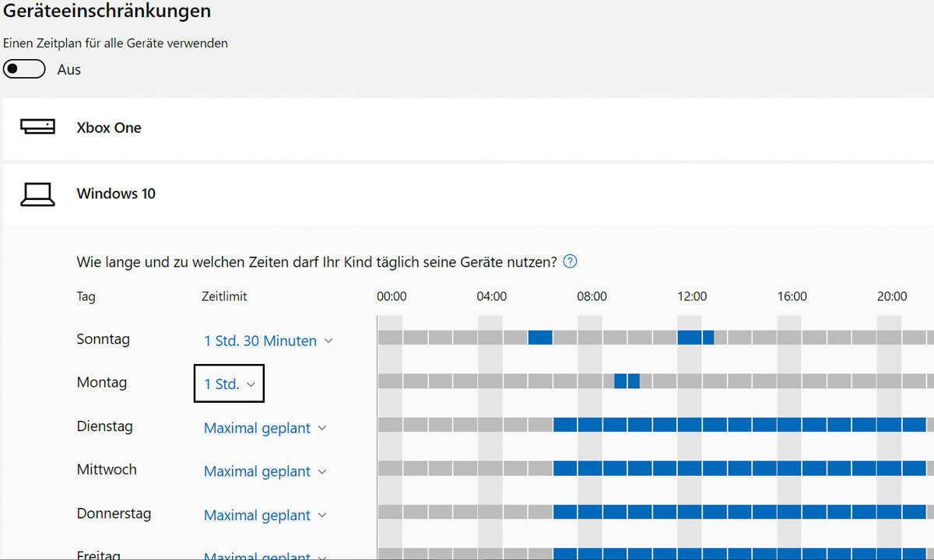Click the 'Aus' toggle status label
934x560 pixels.
click(69, 70)
